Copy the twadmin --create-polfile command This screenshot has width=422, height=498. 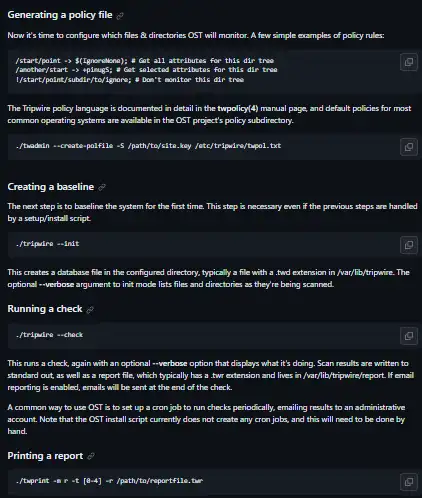[x=409, y=147]
